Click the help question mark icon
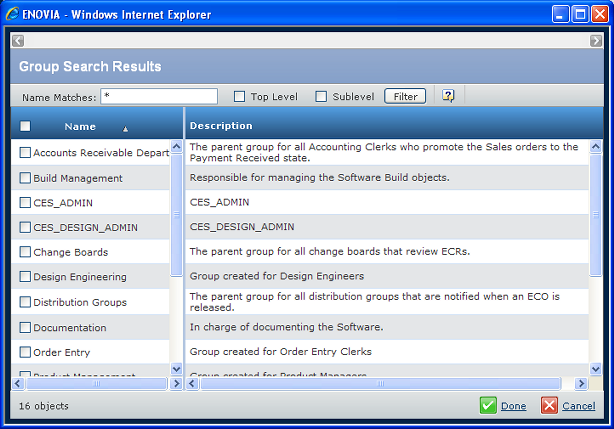The image size is (614, 429). tap(448, 96)
